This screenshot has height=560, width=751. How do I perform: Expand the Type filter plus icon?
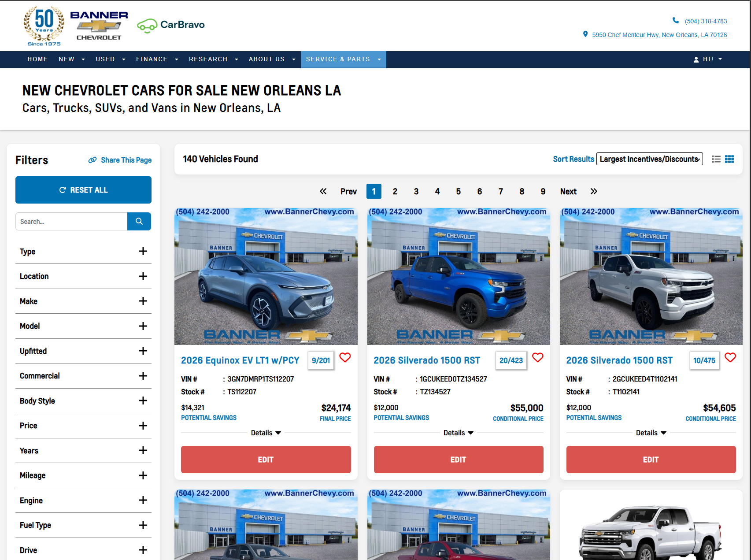[x=143, y=251]
